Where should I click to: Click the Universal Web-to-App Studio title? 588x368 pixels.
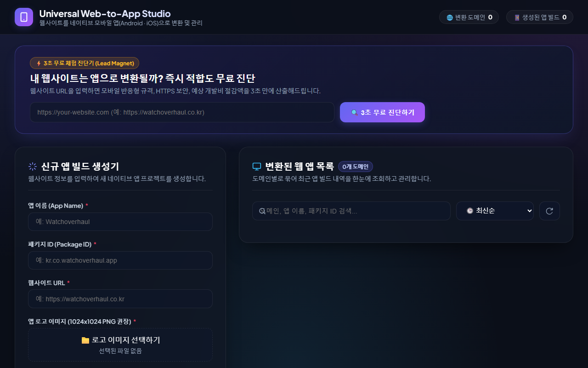coord(105,14)
